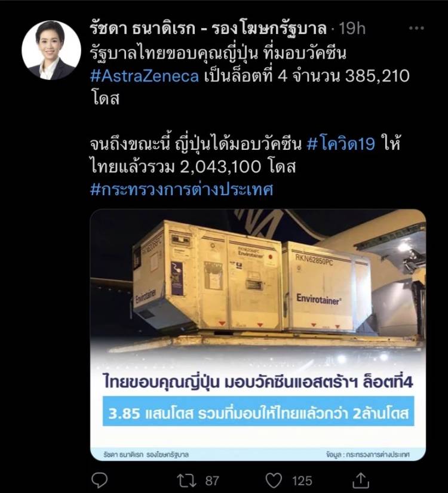The image size is (448, 493).
Task: Click the tweet text about 385,210 doses
Action: click(x=250, y=76)
